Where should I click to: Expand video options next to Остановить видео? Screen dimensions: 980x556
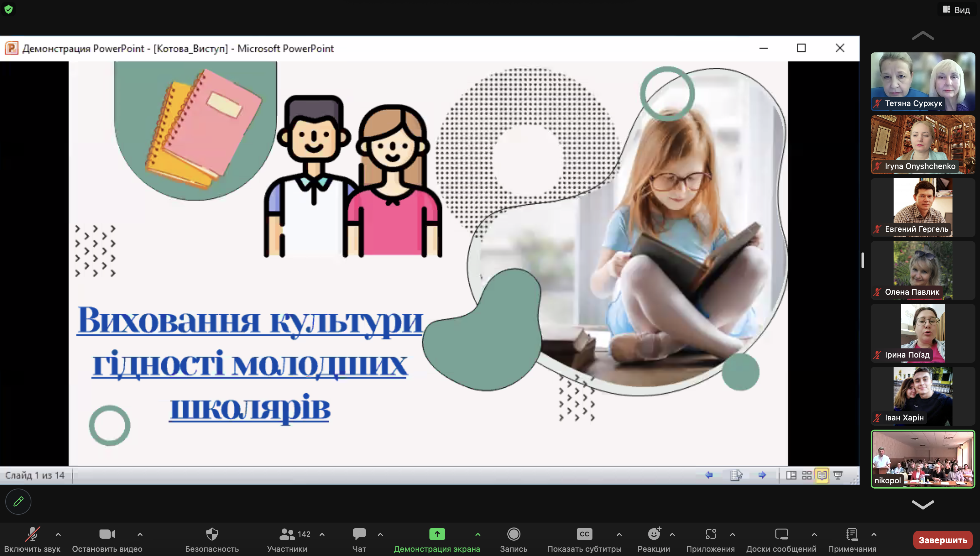tap(140, 534)
